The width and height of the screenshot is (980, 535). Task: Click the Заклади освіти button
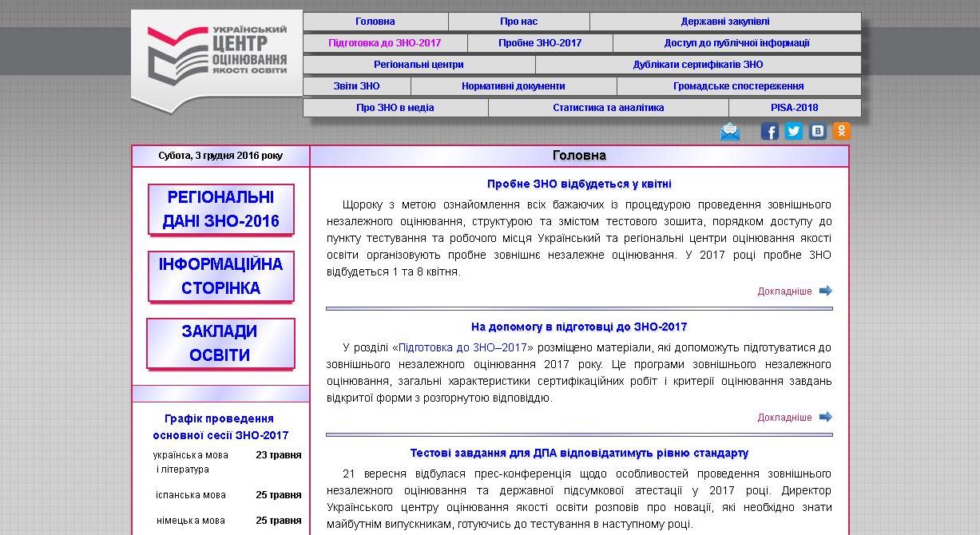220,343
